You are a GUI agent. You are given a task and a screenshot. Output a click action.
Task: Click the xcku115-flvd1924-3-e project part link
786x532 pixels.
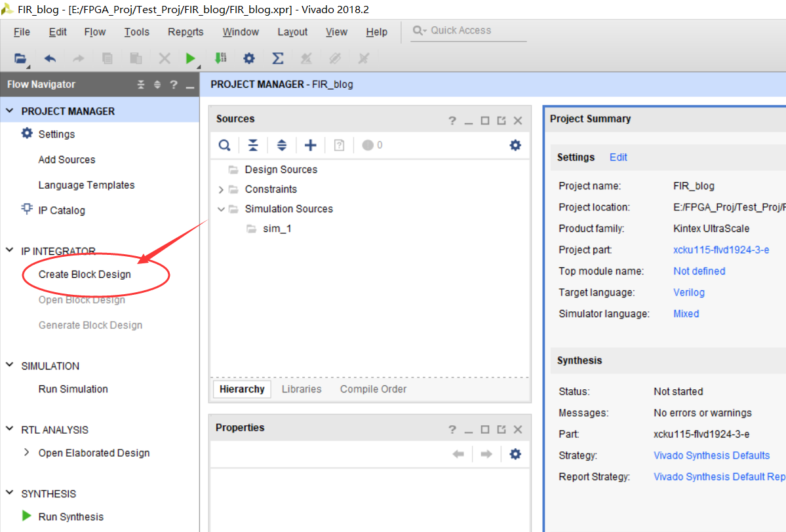tap(721, 250)
